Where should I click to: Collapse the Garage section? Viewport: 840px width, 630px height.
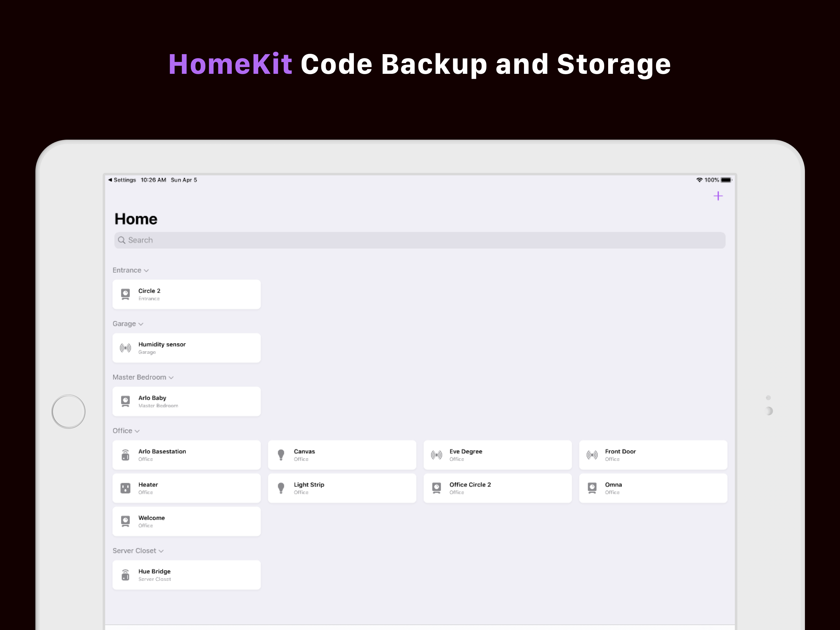141,324
